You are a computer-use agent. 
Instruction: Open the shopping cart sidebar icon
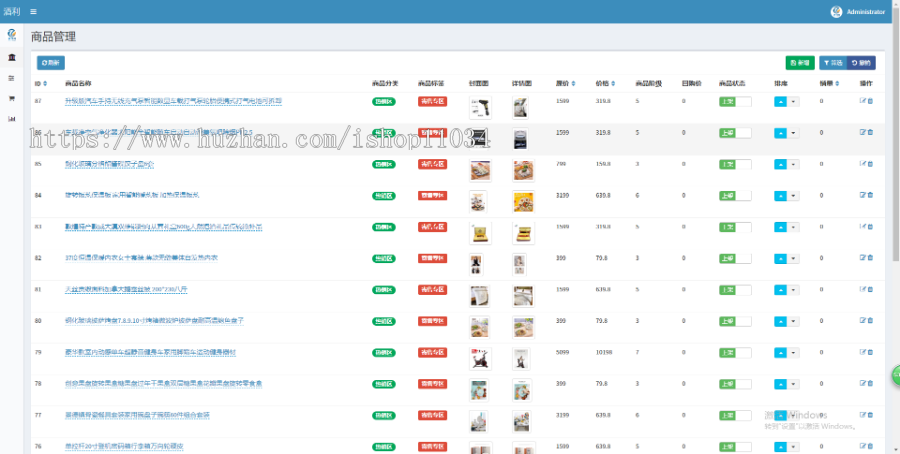coord(11,99)
